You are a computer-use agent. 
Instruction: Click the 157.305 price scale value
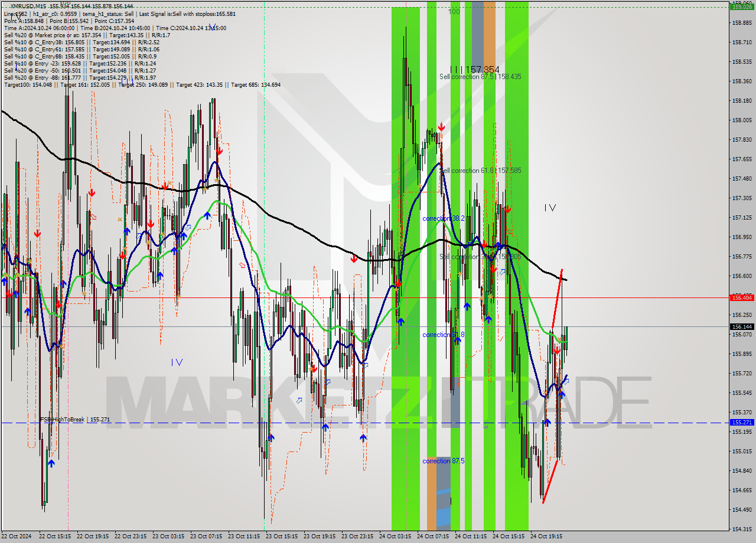(742, 198)
